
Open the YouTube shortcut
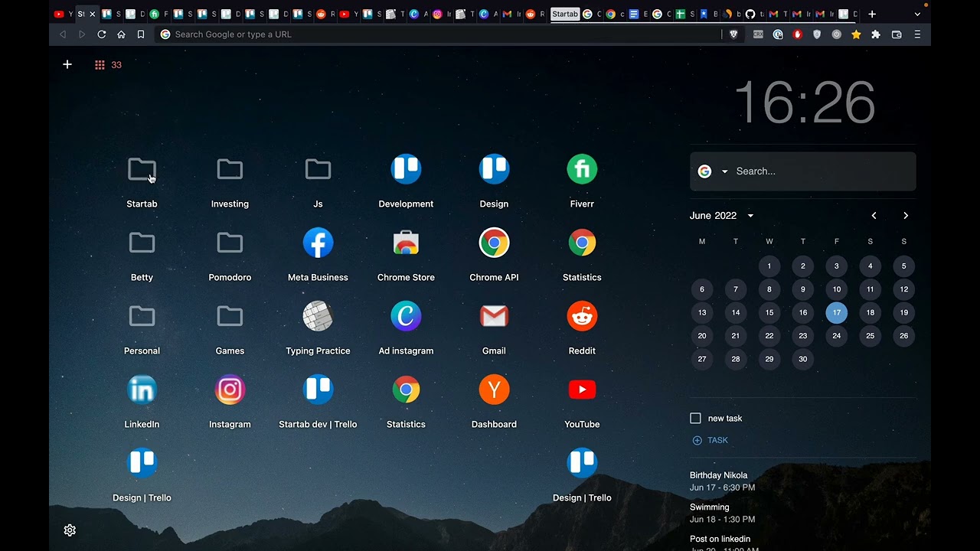coord(582,390)
